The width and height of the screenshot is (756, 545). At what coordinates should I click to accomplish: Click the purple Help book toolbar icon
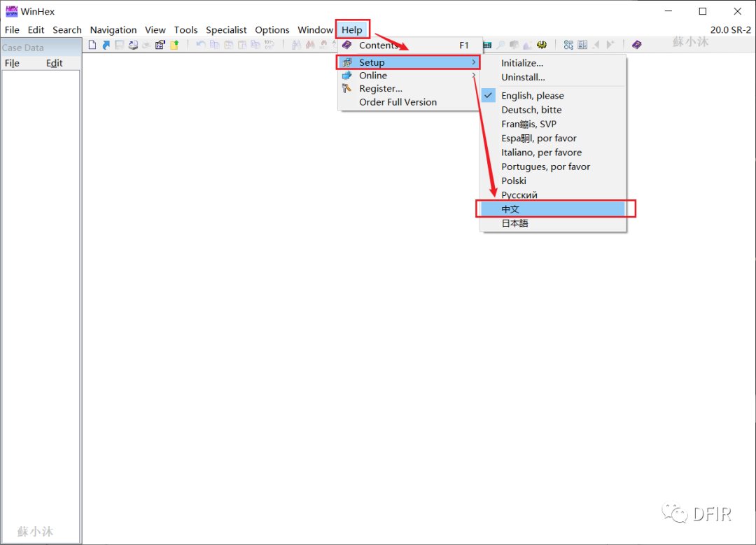637,45
